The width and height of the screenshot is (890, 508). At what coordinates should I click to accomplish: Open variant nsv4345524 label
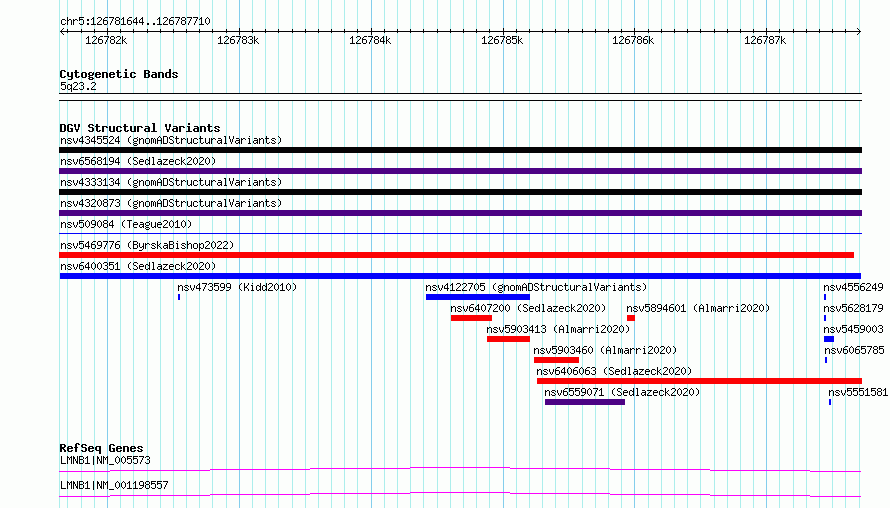[171, 140]
